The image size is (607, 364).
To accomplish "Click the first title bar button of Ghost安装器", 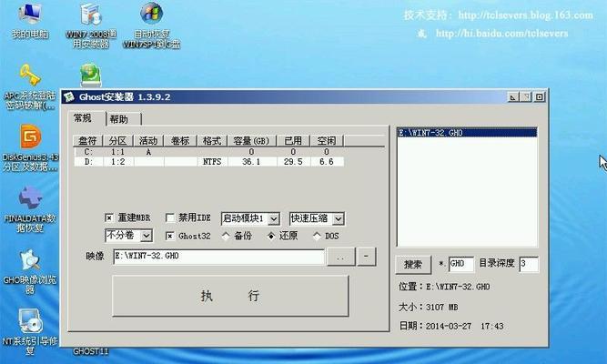I will 512,96.
